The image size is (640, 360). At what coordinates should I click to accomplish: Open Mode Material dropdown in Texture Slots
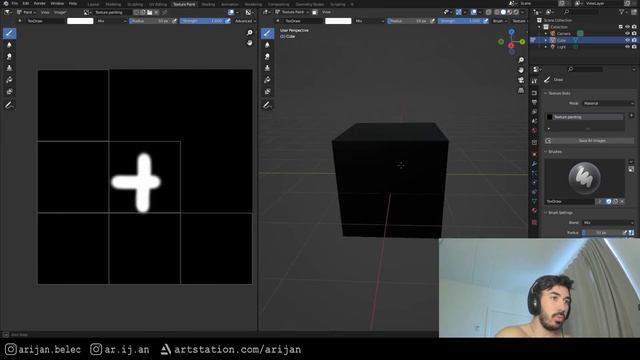608,103
